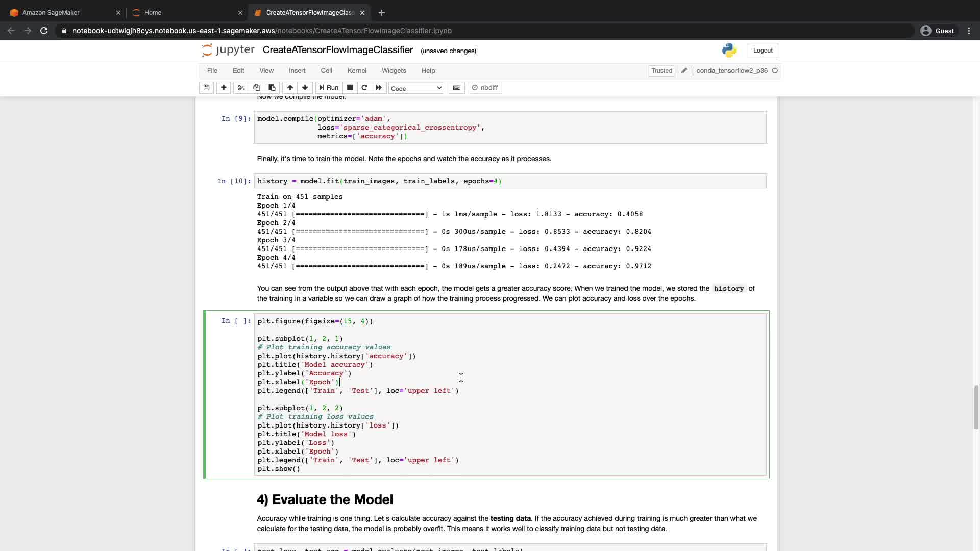
Task: Save notebook with the floppy disk icon
Action: coord(206,88)
